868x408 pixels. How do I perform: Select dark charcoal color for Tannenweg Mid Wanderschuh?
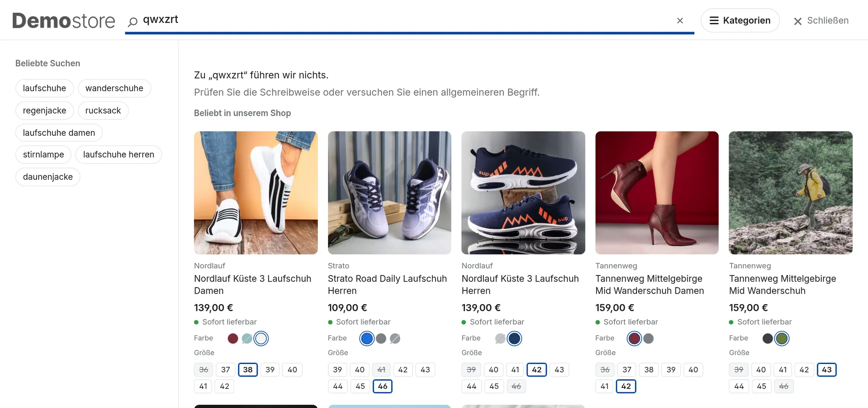click(x=767, y=339)
